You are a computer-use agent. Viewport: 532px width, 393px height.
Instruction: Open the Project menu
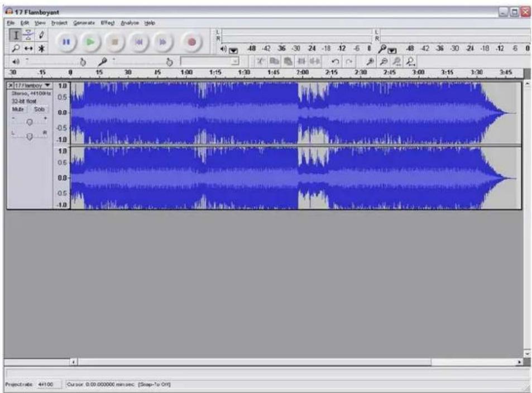point(59,23)
